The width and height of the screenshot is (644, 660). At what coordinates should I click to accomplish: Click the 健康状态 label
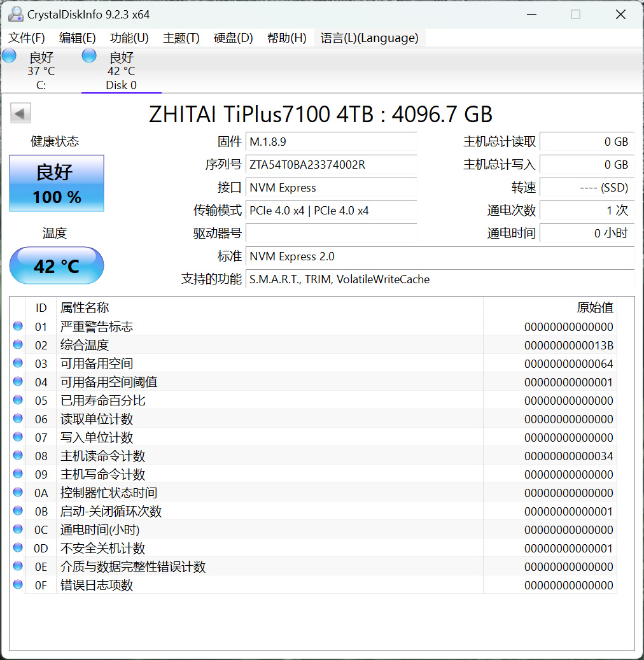(55, 141)
